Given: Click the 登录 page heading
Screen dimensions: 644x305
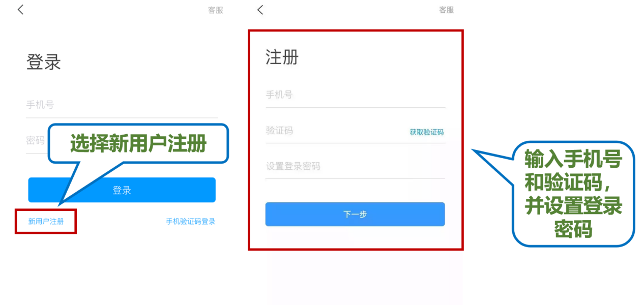Looking at the screenshot, I should [x=44, y=62].
